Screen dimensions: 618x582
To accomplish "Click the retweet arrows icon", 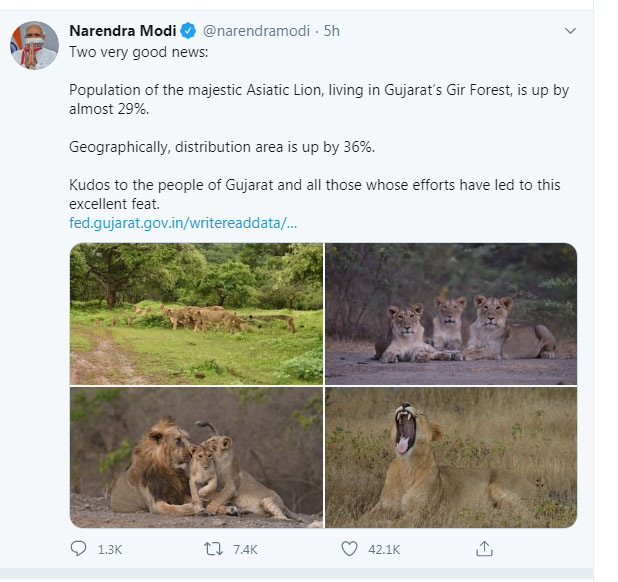I will pyautogui.click(x=213, y=549).
